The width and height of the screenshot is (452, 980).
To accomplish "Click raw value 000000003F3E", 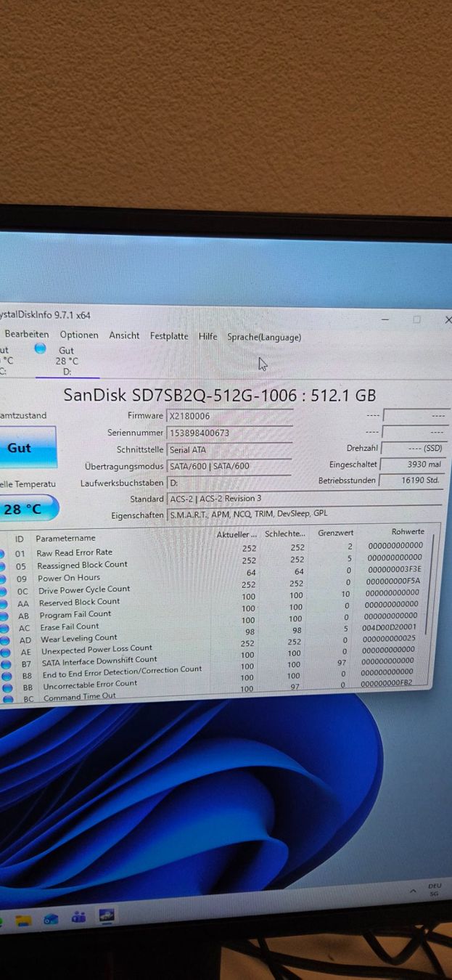I will [393, 568].
